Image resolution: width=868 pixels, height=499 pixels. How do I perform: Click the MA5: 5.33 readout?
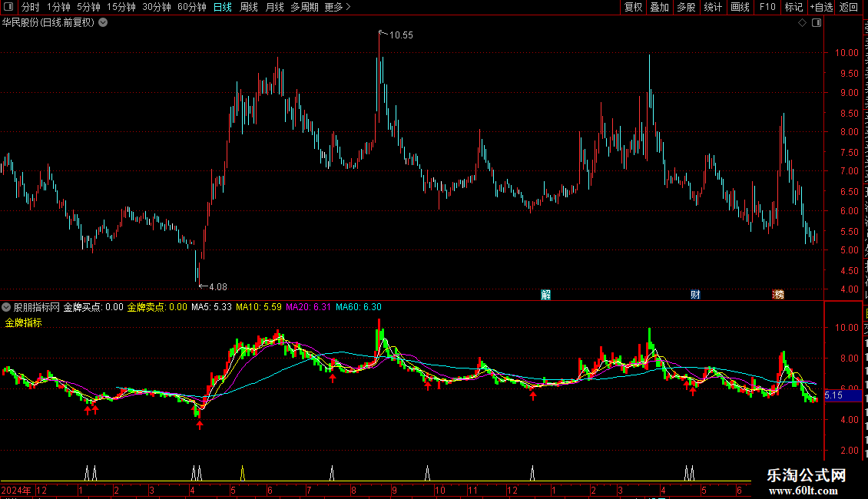tap(211, 307)
